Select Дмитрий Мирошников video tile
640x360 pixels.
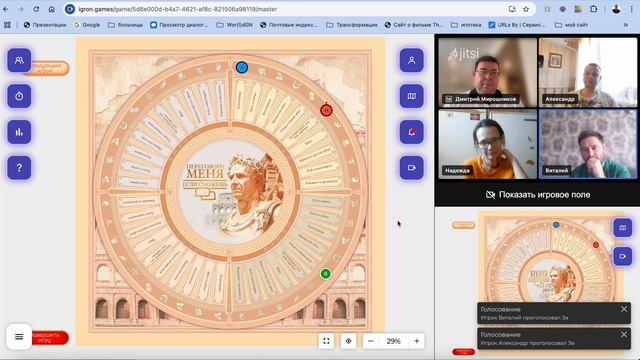(488, 72)
